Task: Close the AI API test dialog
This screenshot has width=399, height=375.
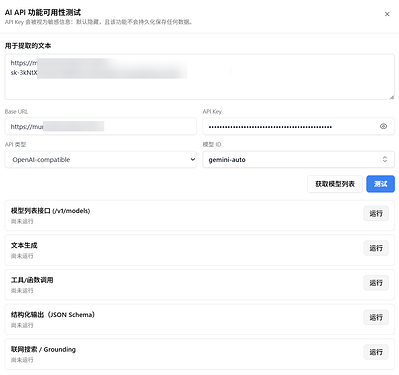Action: (x=387, y=14)
